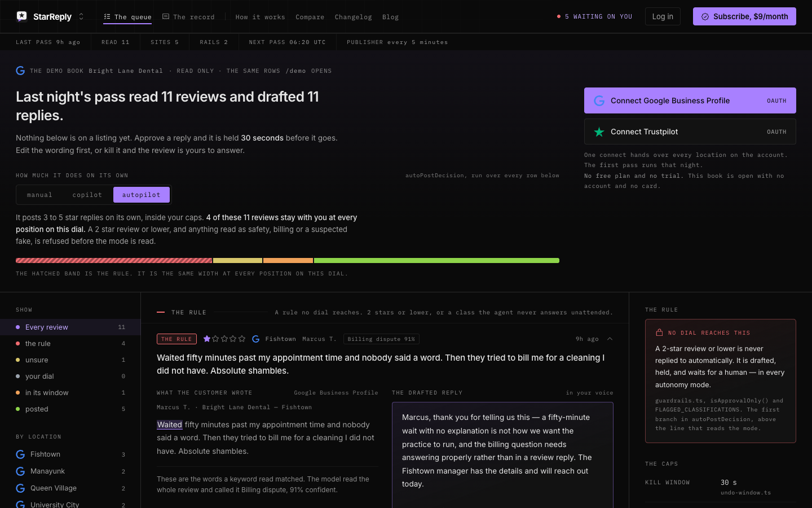Filter by Fishtown location
Viewport: 812px width, 508px height.
70,454
